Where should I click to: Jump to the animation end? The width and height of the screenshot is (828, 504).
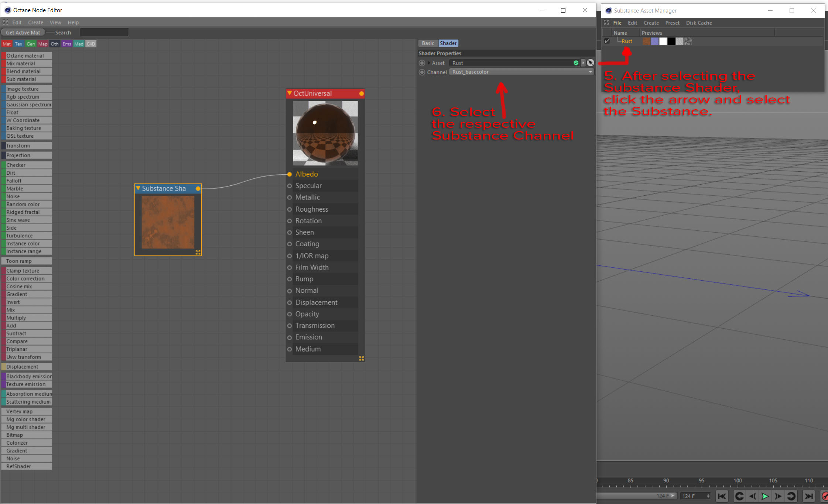pos(808,496)
